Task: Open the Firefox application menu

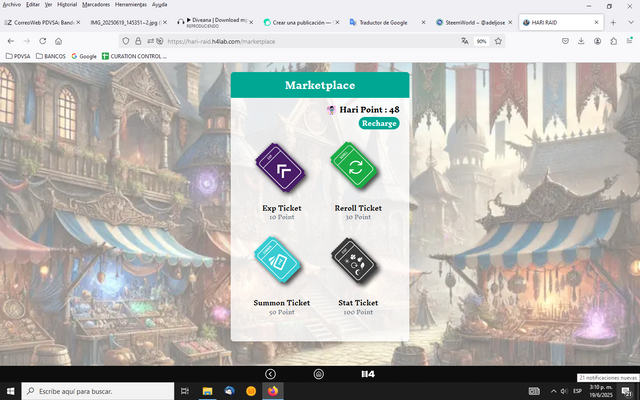Action: 629,41
